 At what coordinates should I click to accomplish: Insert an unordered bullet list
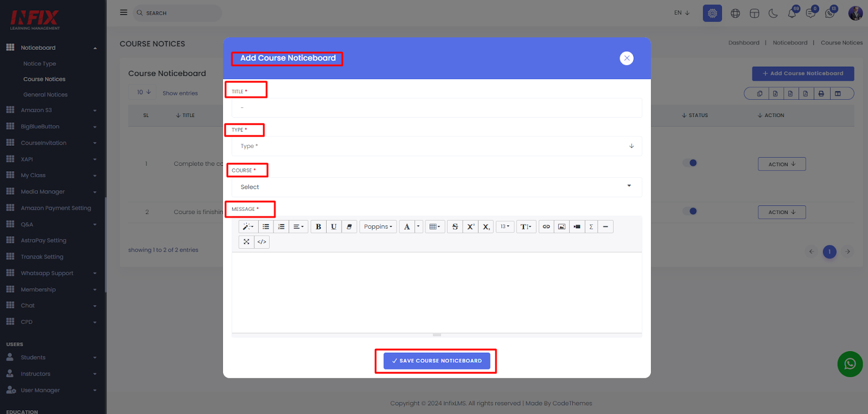click(266, 227)
